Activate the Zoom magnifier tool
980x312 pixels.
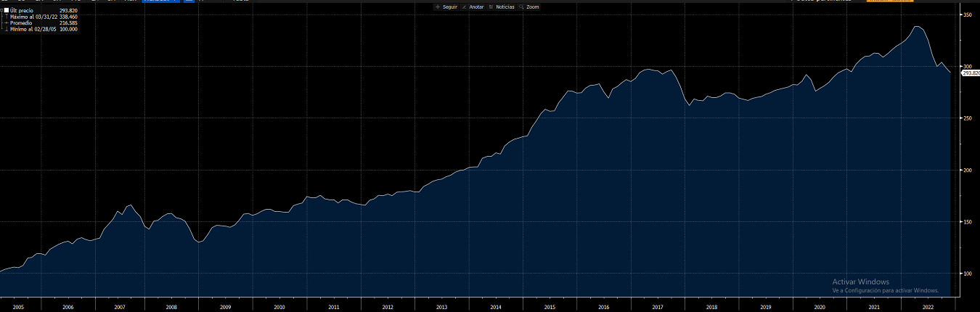(529, 7)
